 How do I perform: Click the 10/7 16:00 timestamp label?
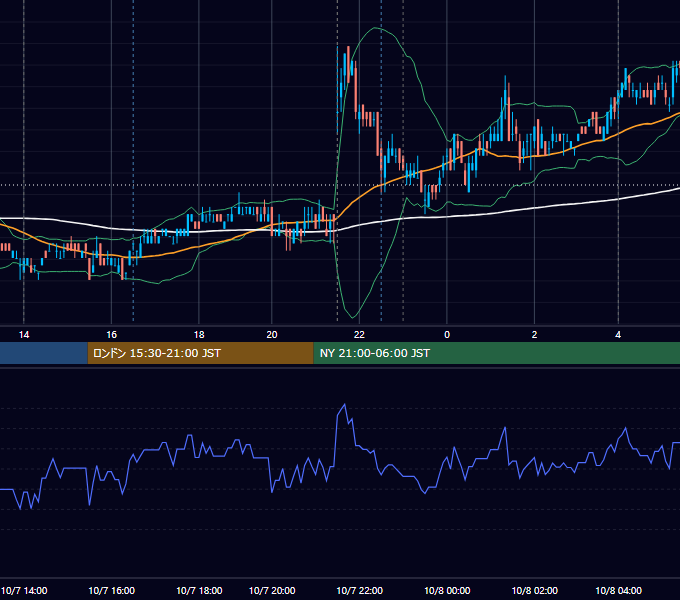111,590
